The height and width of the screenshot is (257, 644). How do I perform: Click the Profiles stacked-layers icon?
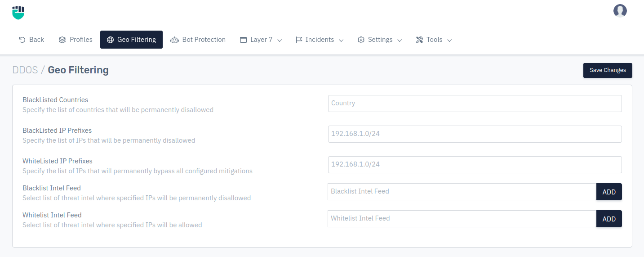point(62,40)
